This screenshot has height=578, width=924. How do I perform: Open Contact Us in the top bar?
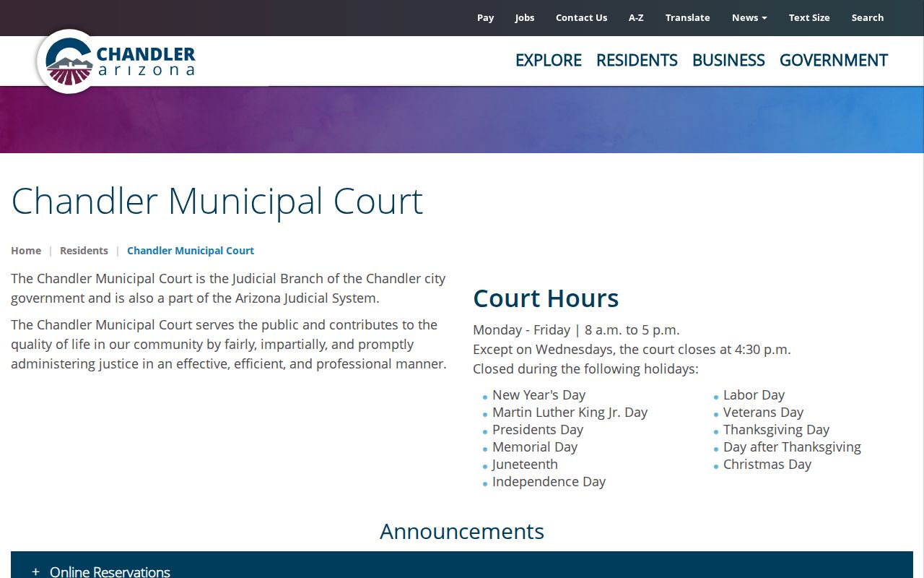[x=581, y=17]
